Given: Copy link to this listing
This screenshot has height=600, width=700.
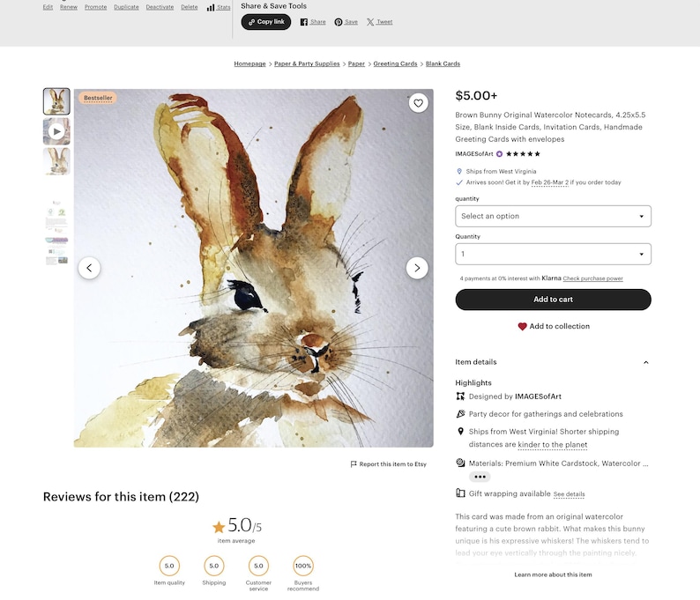Looking at the screenshot, I should pos(266,22).
